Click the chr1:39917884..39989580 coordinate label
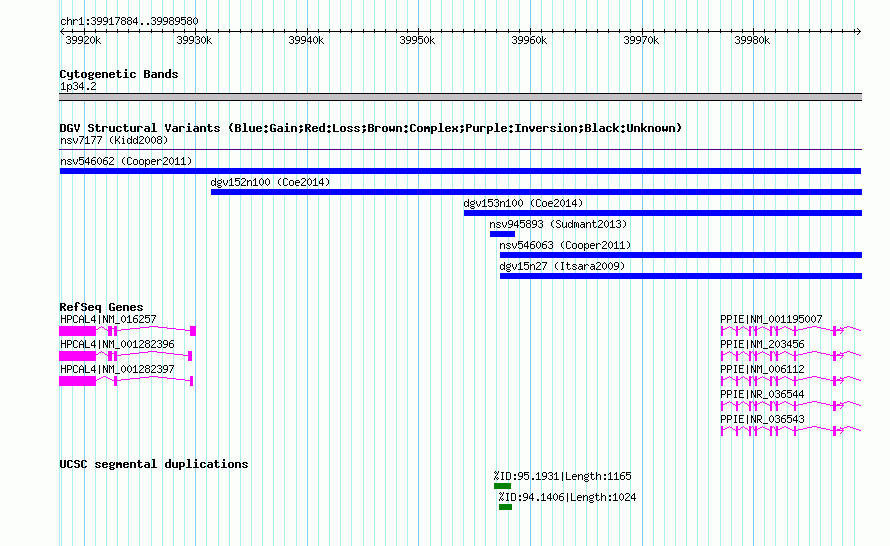This screenshot has height=546, width=890. (x=129, y=22)
